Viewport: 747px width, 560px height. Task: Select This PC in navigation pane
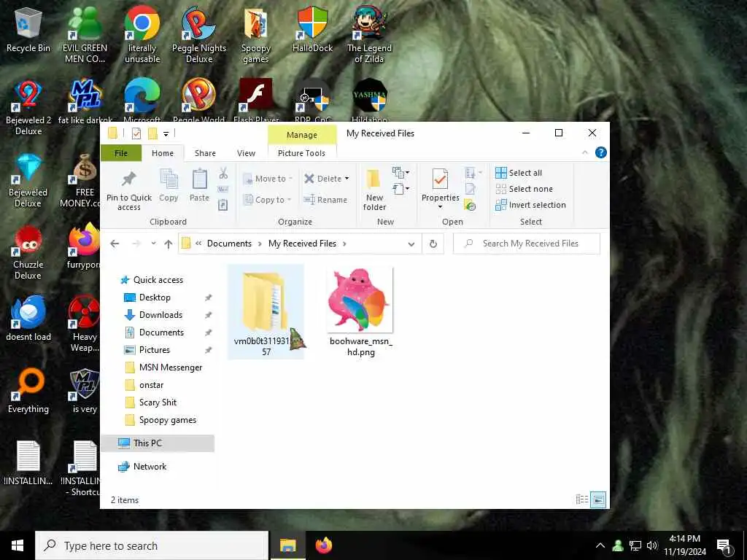(x=158, y=443)
